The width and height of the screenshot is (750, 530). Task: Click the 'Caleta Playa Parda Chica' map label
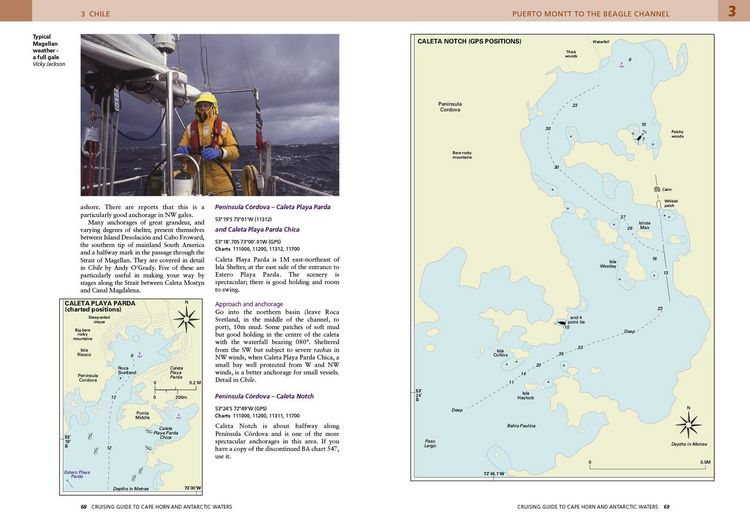tap(165, 433)
